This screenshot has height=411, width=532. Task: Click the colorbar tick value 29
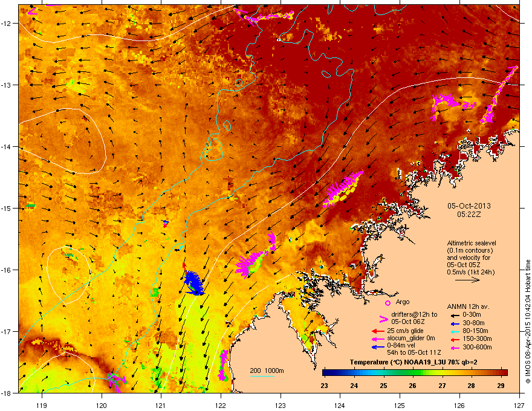501,386
